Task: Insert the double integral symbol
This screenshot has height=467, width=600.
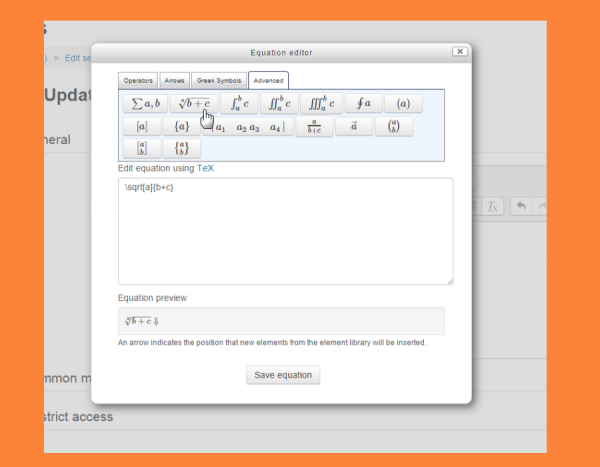Action: [283, 103]
